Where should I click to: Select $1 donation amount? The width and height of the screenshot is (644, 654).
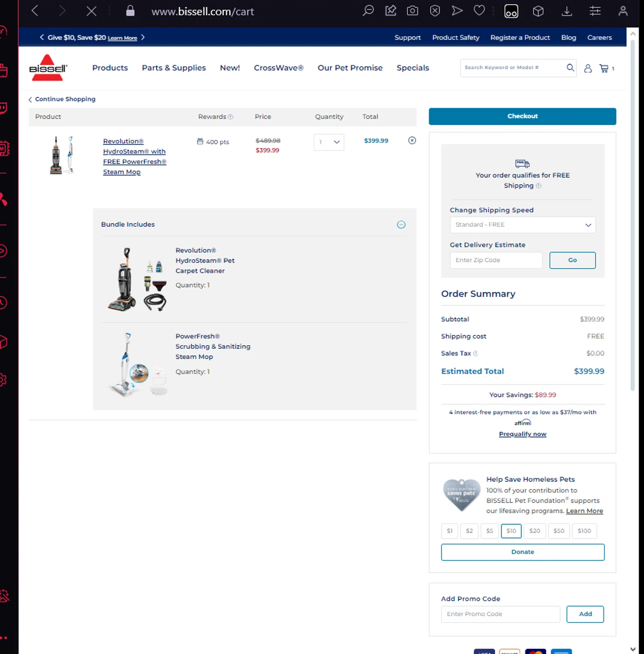coord(450,531)
